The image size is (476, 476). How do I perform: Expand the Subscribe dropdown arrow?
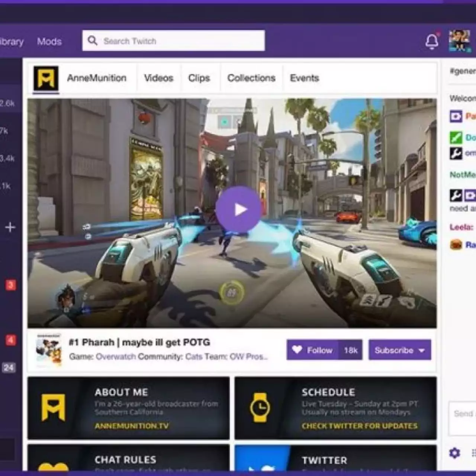coord(421,350)
